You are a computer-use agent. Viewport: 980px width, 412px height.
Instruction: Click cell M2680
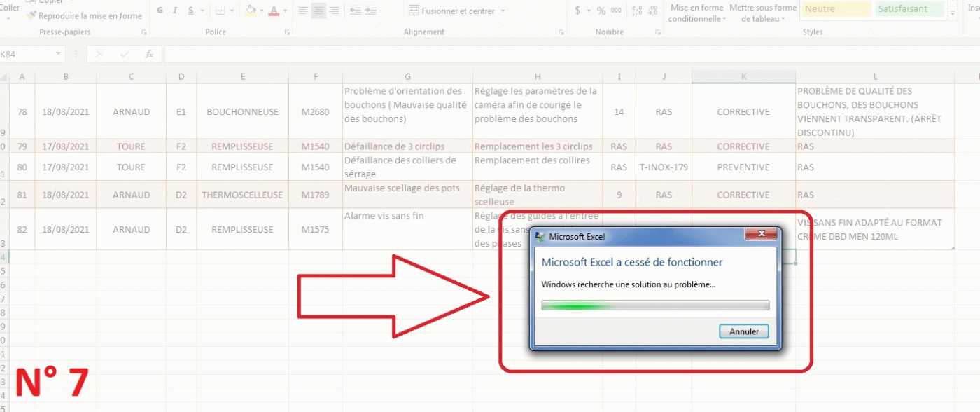point(315,111)
